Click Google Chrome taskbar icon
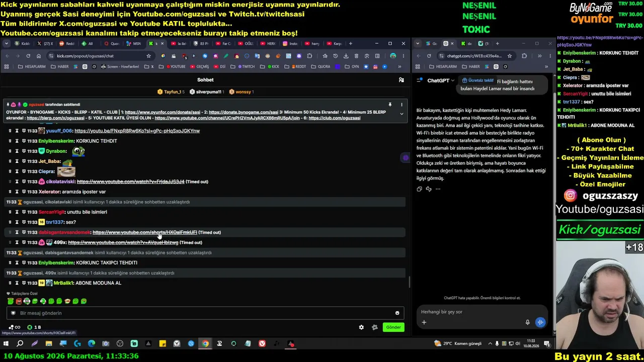This screenshot has width=644, height=362. [x=205, y=344]
